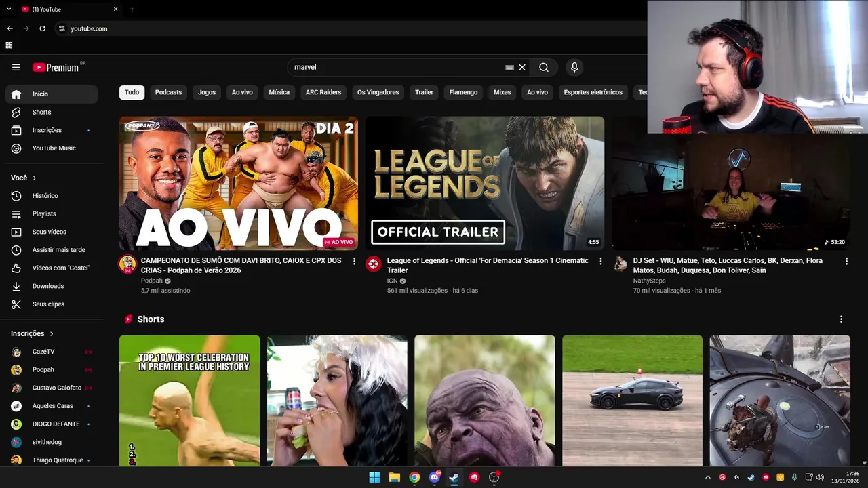Open Seus clipes in the sidebar
The width and height of the screenshot is (868, 488).
point(52,304)
